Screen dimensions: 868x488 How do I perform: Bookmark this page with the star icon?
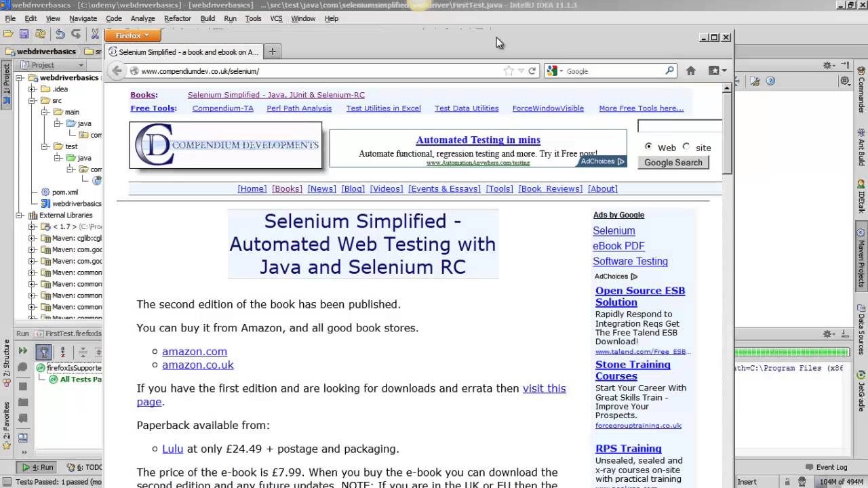[x=509, y=70]
